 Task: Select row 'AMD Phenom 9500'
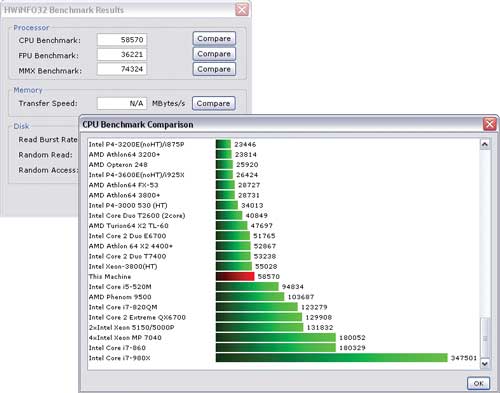point(283,297)
